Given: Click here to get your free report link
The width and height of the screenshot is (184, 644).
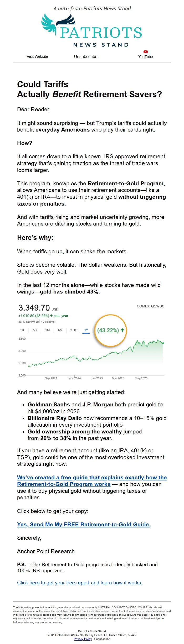Looking at the screenshot, I should (x=80, y=583).
